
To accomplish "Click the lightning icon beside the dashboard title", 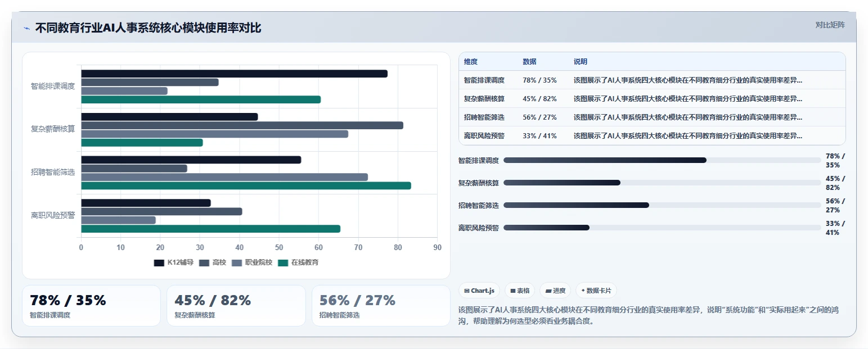I will tap(27, 28).
